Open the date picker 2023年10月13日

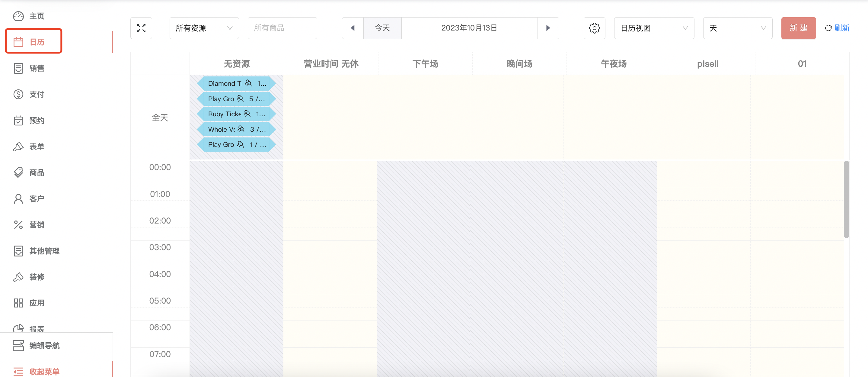(469, 28)
